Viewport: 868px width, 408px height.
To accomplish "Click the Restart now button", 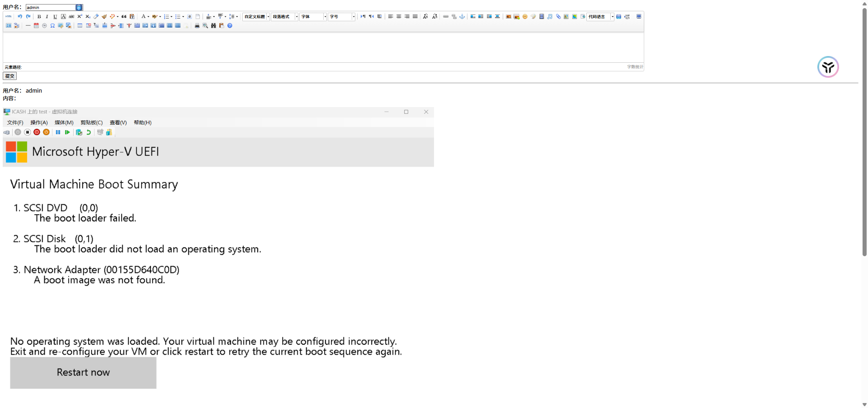I will coord(83,373).
